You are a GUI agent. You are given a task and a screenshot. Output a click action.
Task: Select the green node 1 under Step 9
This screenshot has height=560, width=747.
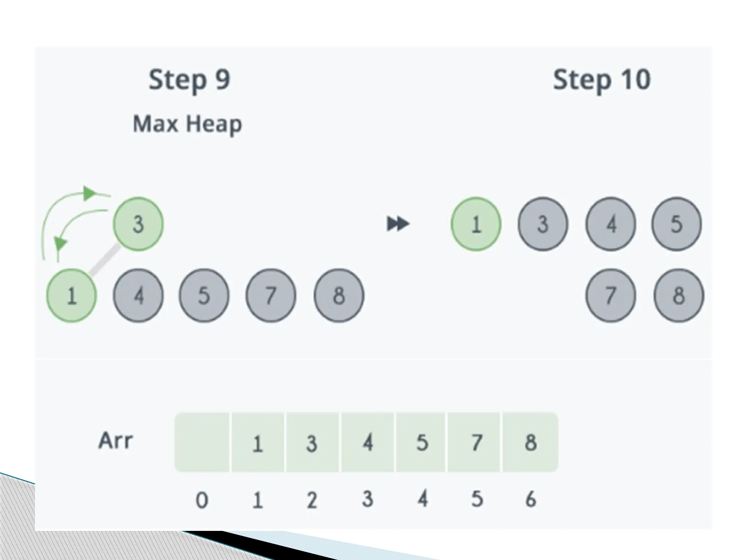71,295
